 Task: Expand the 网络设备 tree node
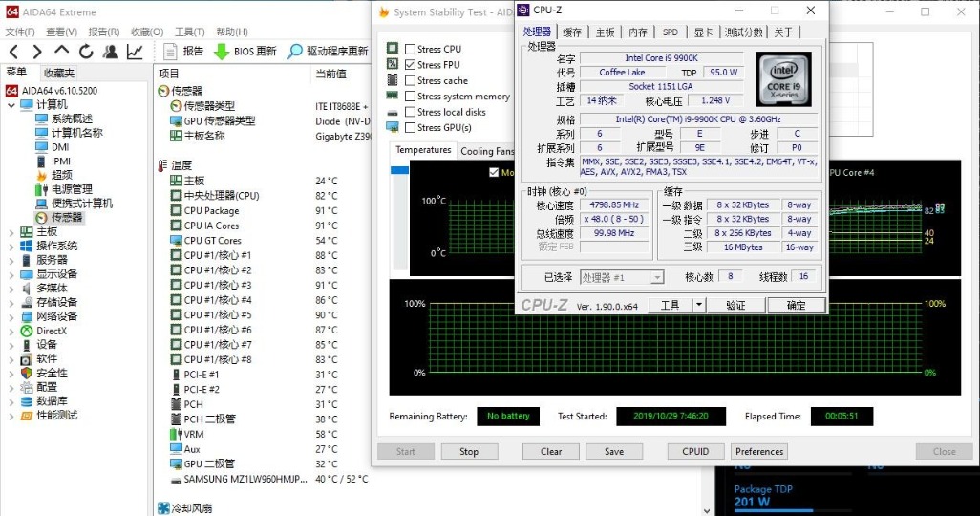tap(11, 316)
